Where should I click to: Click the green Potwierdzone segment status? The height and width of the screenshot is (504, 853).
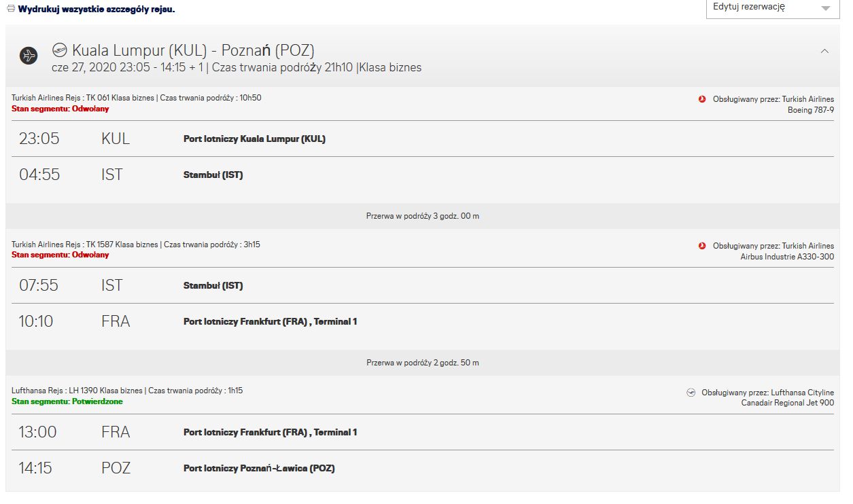pyautogui.click(x=67, y=401)
